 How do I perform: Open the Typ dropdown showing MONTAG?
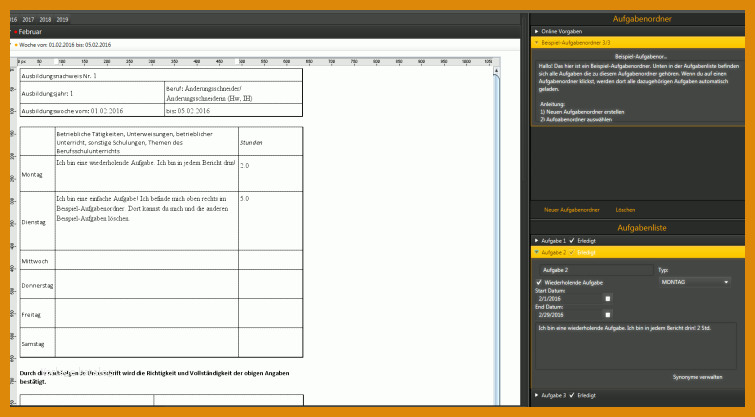(694, 282)
